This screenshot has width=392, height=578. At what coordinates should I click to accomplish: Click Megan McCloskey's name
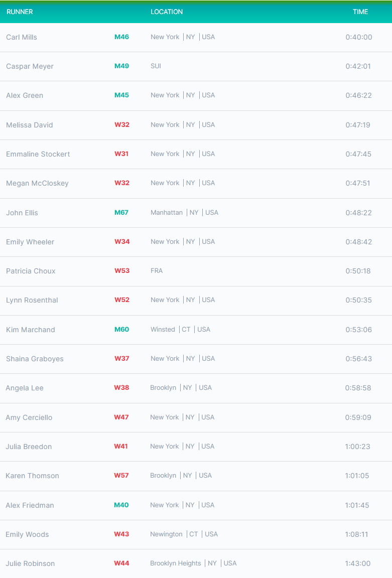pyautogui.click(x=37, y=183)
